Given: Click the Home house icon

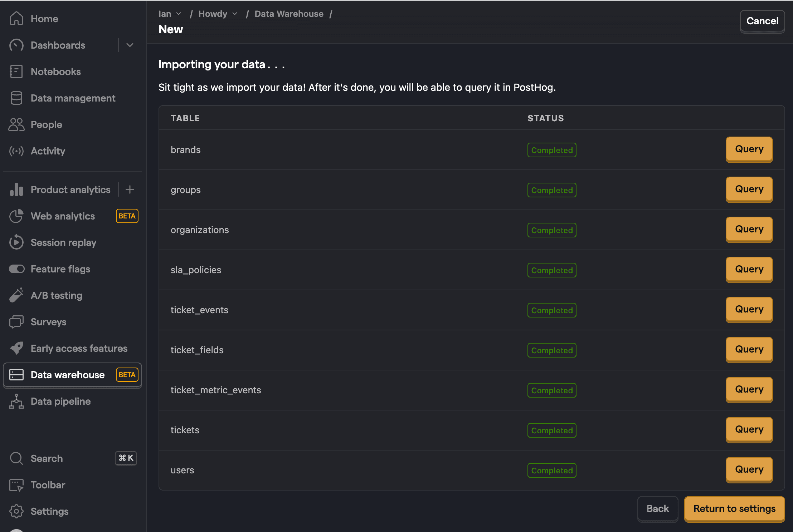Looking at the screenshot, I should pos(16,19).
